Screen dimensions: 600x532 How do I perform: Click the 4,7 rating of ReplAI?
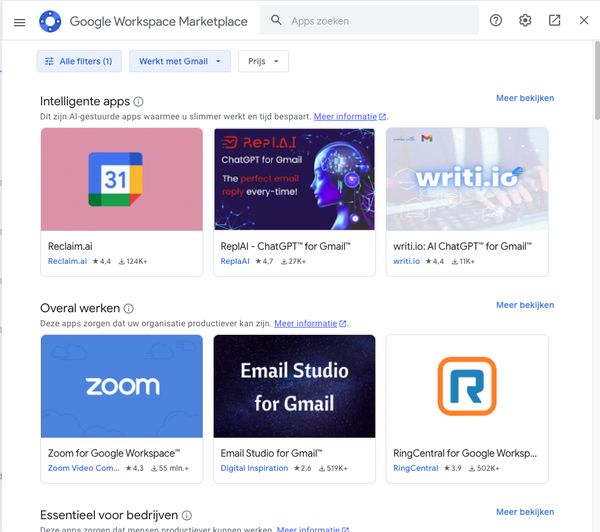pos(264,262)
